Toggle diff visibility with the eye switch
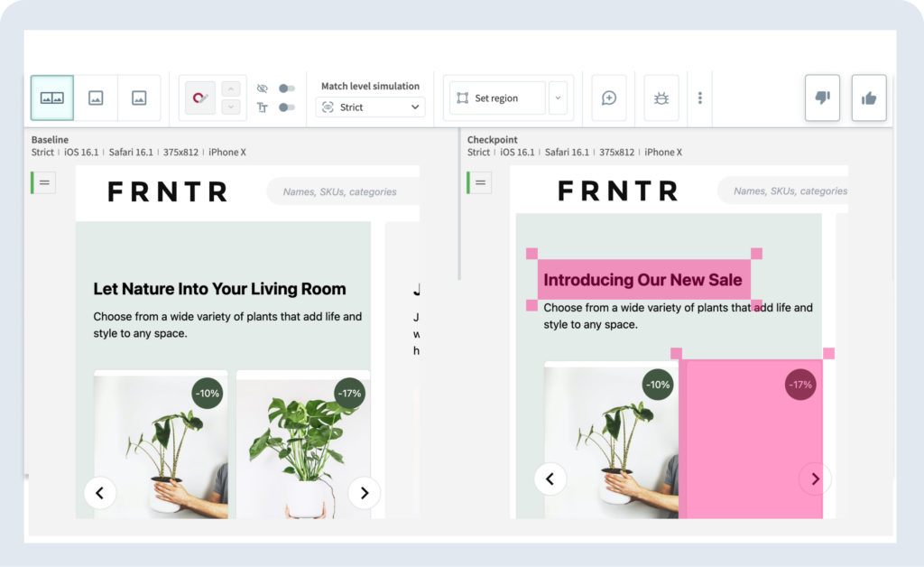The height and width of the screenshot is (567, 924). pyautogui.click(x=287, y=88)
